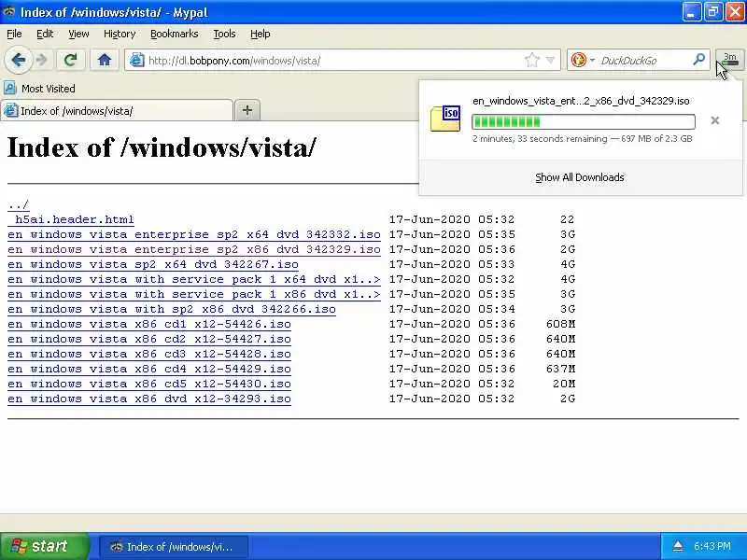Click the download progress bar
Viewport: 747px width, 560px height.
pyautogui.click(x=583, y=122)
